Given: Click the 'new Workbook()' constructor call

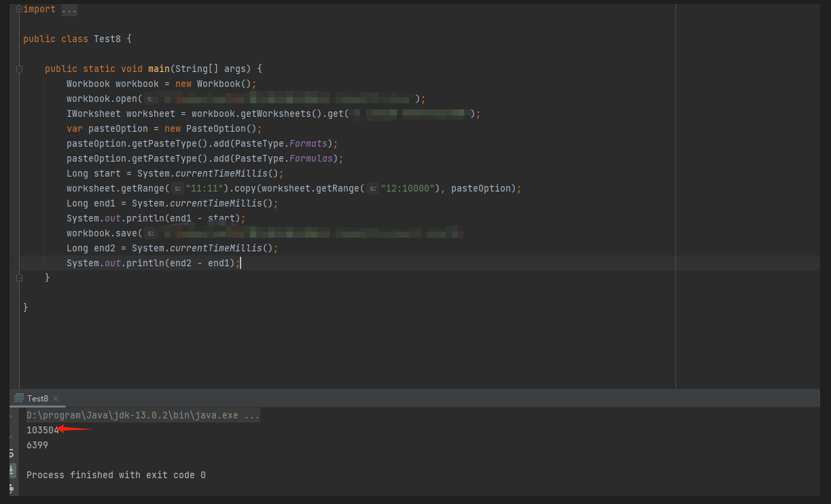Looking at the screenshot, I should click(213, 84).
